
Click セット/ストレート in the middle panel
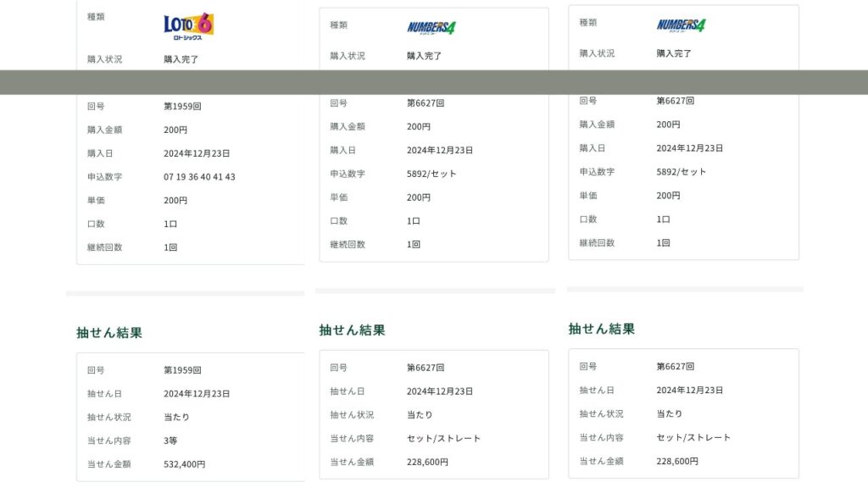tap(443, 439)
